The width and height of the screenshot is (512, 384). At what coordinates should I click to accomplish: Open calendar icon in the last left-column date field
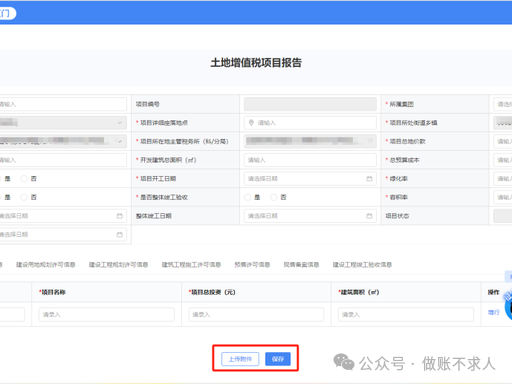[x=119, y=235]
